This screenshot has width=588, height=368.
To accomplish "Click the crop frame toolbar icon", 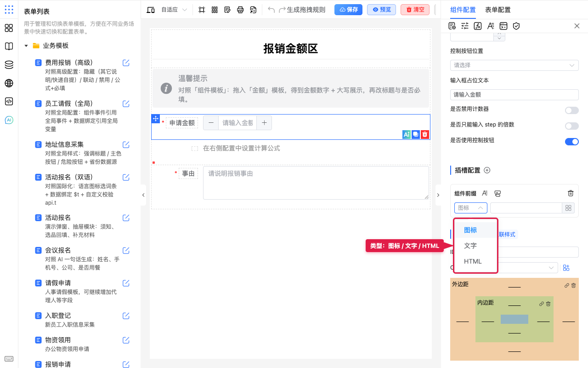I will pyautogui.click(x=202, y=10).
